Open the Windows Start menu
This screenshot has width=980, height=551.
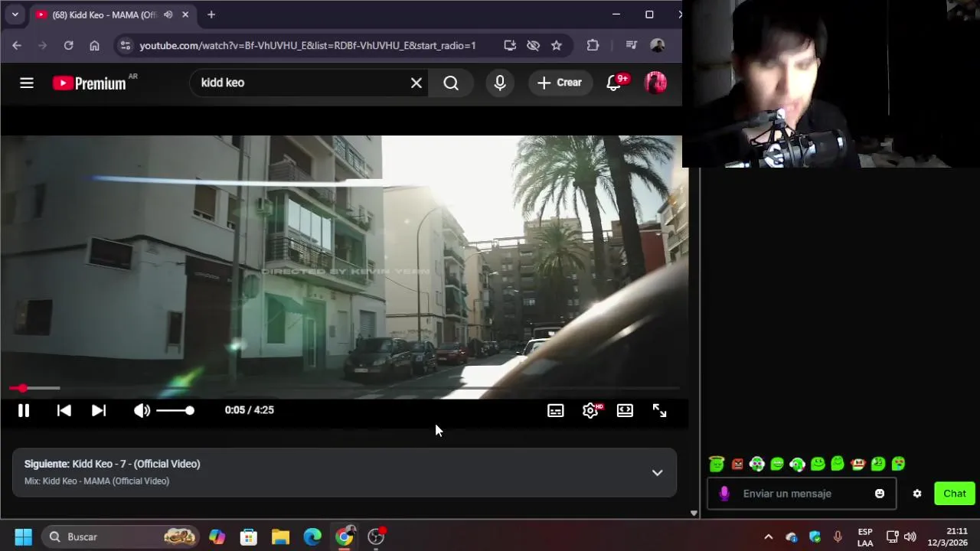(x=23, y=537)
